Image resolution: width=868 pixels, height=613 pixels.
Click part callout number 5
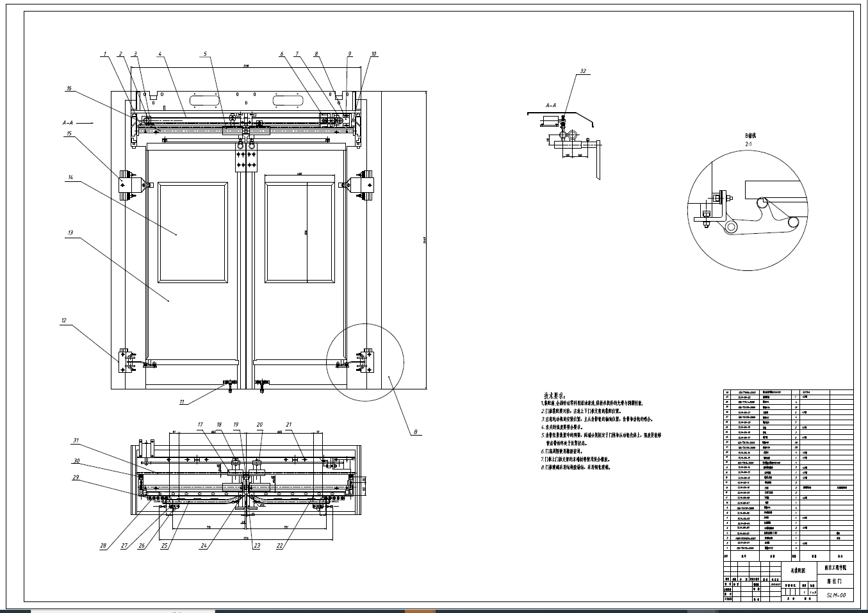pyautogui.click(x=205, y=54)
